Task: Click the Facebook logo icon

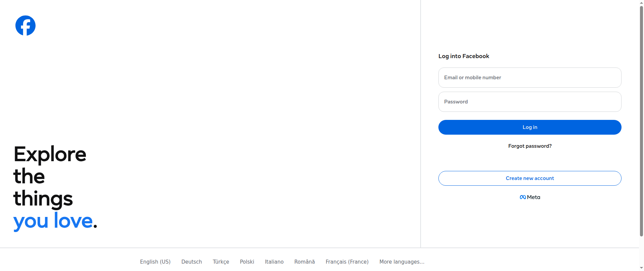Action: tap(25, 26)
